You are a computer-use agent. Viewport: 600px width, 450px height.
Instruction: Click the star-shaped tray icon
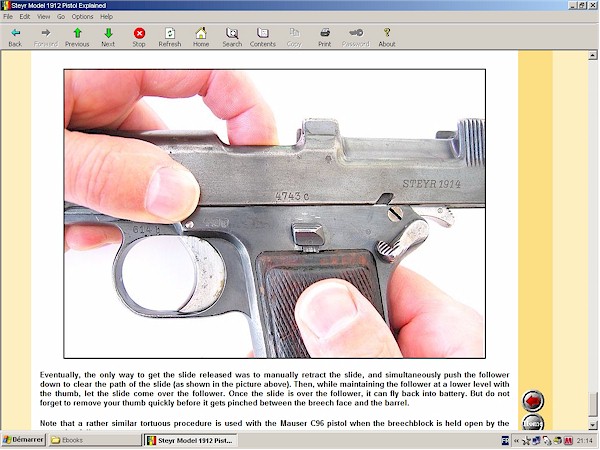[x=527, y=440]
